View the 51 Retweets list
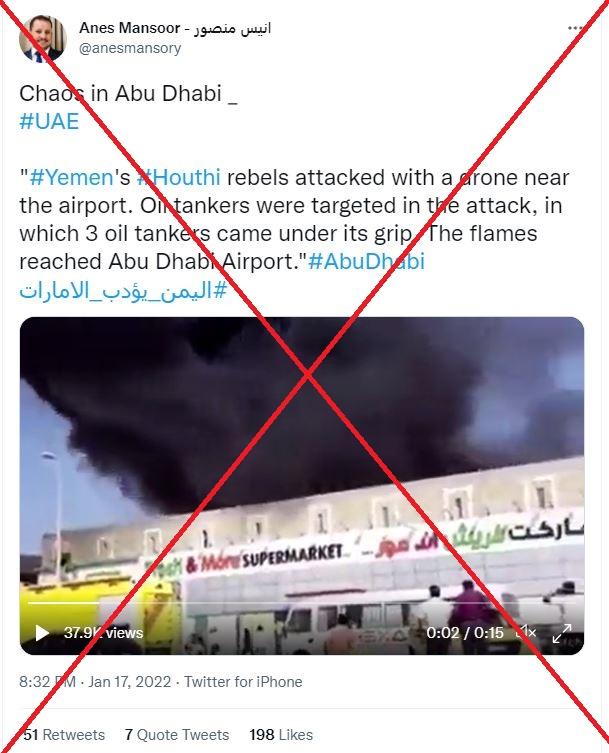609x753 pixels. tap(64, 735)
